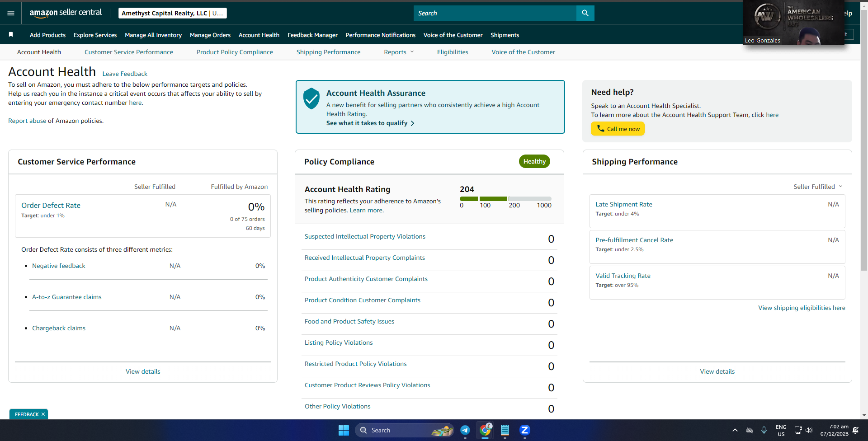Click the Account Health Rating progress bar
This screenshot has height=441, width=868.
point(505,199)
